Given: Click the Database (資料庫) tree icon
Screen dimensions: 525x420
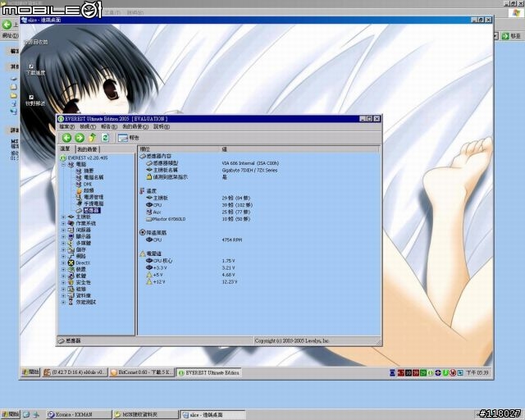Looking at the screenshot, I should coord(71,296).
